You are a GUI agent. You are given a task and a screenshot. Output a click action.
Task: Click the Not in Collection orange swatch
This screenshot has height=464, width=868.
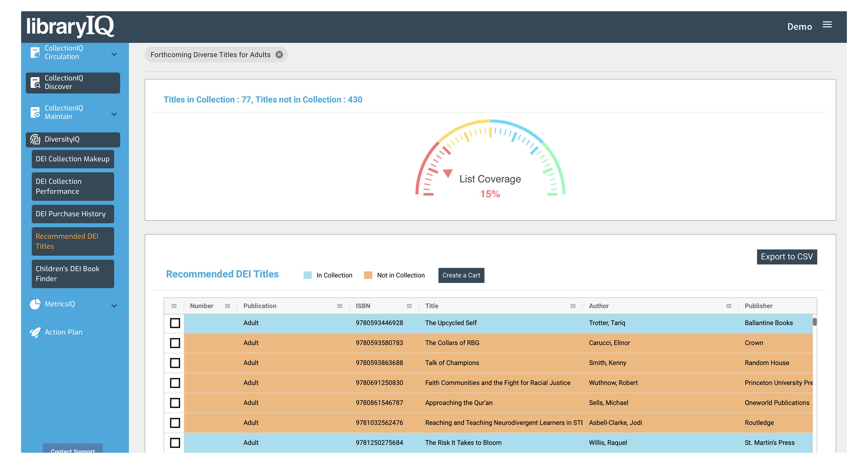coord(368,275)
